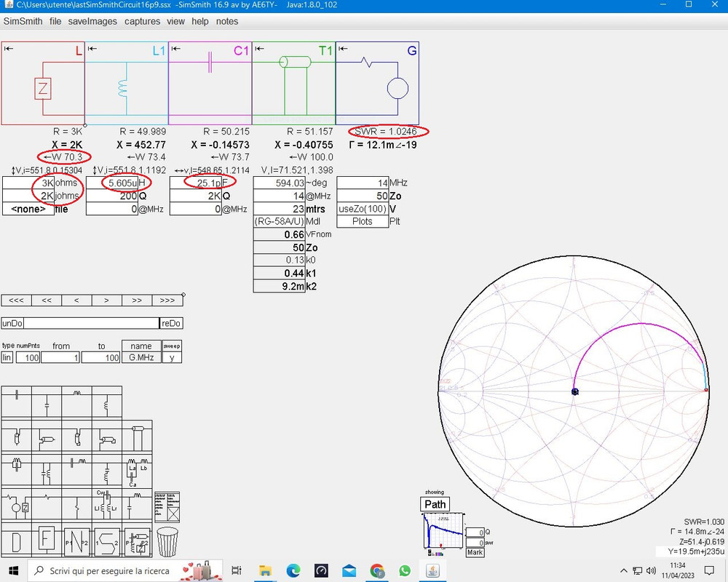Open WhatsApp from the taskbar
The height and width of the screenshot is (582, 728).
pos(404,570)
